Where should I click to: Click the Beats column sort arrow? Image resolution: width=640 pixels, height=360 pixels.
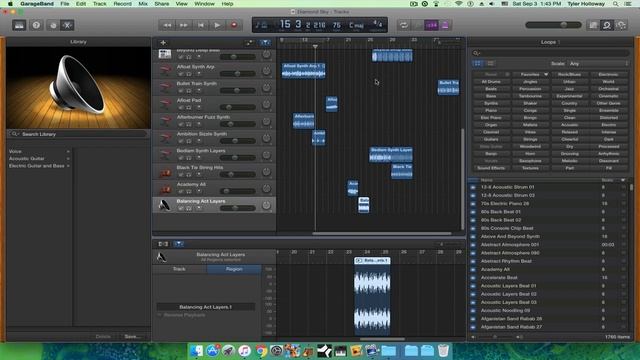[623, 180]
